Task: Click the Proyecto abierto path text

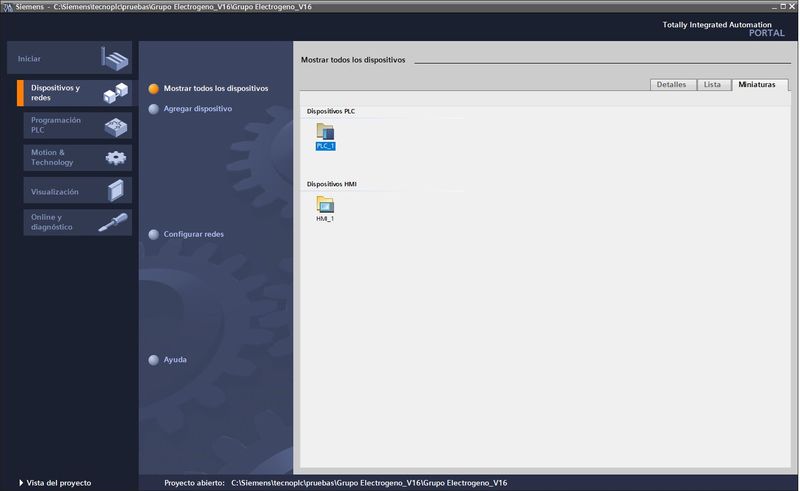Action: click(369, 483)
